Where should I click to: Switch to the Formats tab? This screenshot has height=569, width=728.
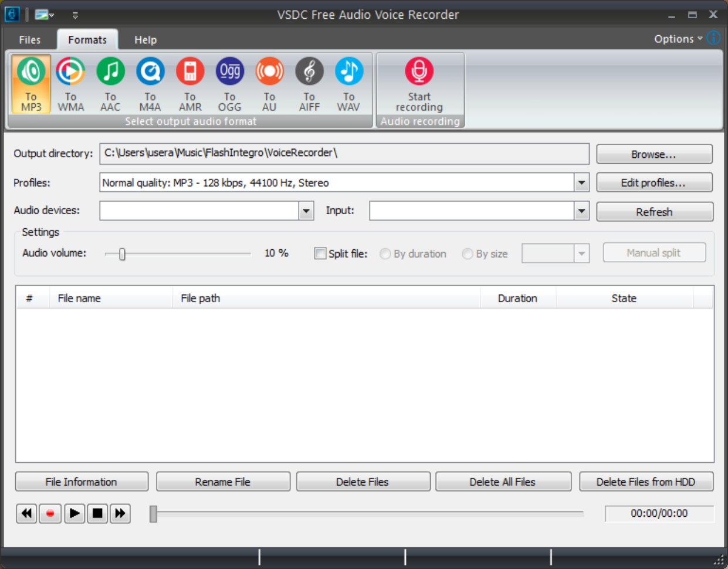pyautogui.click(x=87, y=40)
